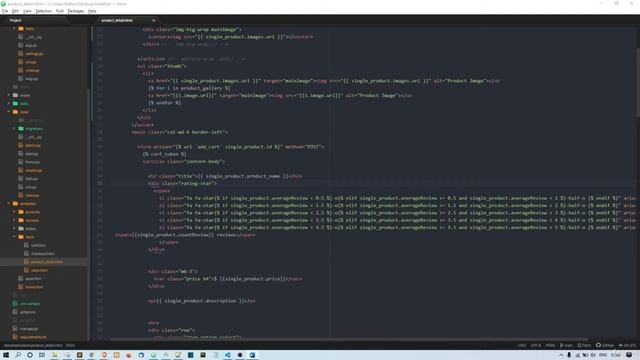
Task: Click the accounts folder icon
Action: [21, 212]
